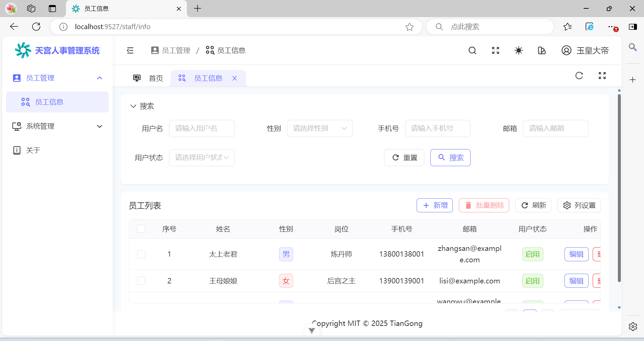Collapse the 搜索 search panel
The width and height of the screenshot is (644, 341).
coord(133,106)
